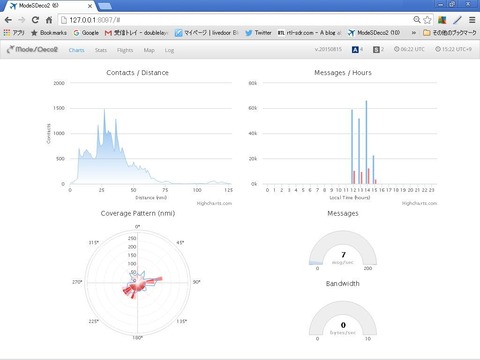Click the 06:22 UTC clock
Screen dimensions: 480x360
409,49
